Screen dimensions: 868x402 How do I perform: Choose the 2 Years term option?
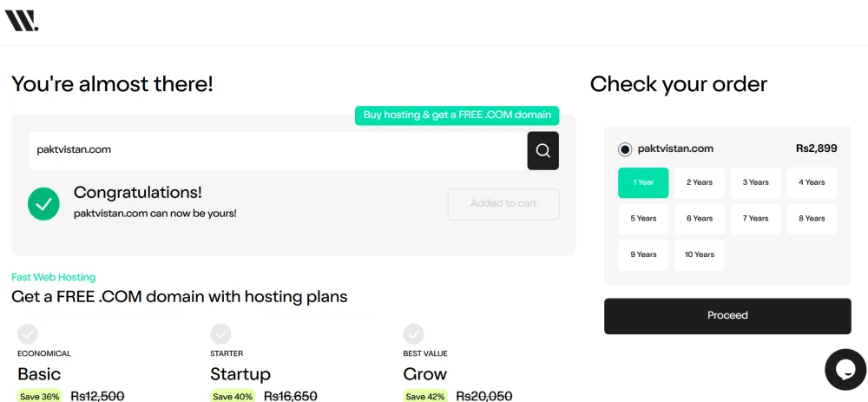point(699,182)
